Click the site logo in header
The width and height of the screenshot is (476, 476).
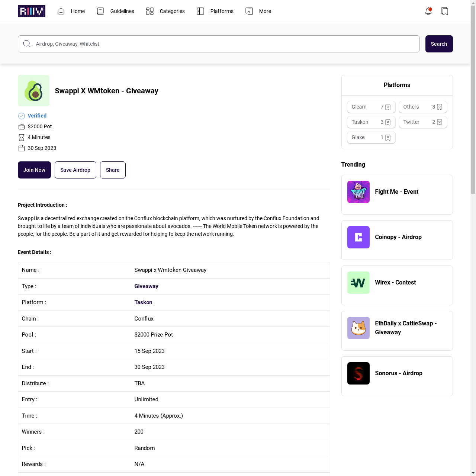[32, 11]
